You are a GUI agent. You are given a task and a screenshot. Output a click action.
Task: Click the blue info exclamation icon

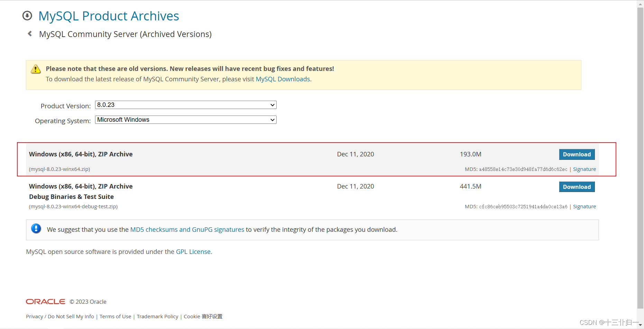(x=36, y=228)
